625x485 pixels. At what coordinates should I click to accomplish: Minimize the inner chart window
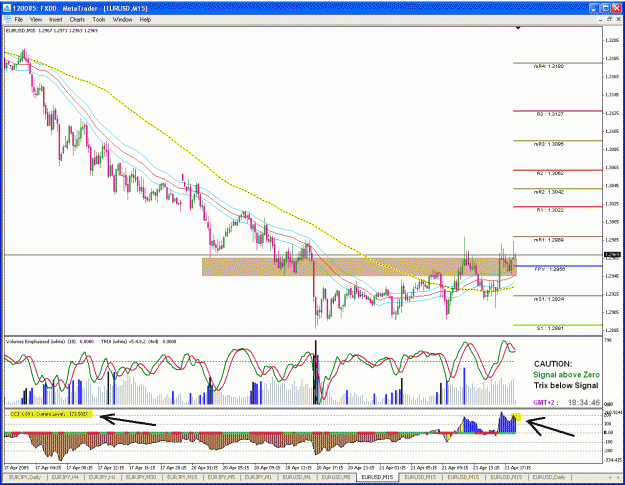601,19
